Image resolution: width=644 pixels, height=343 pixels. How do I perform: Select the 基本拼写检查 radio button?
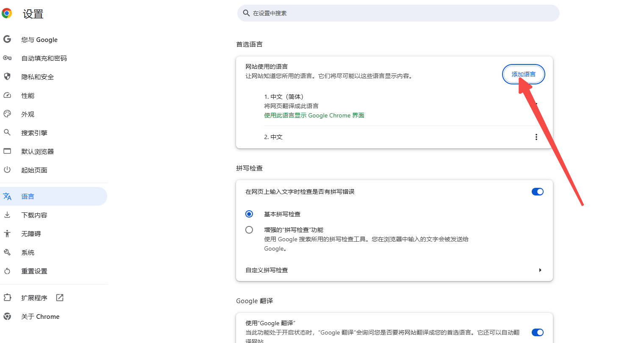[x=249, y=214]
